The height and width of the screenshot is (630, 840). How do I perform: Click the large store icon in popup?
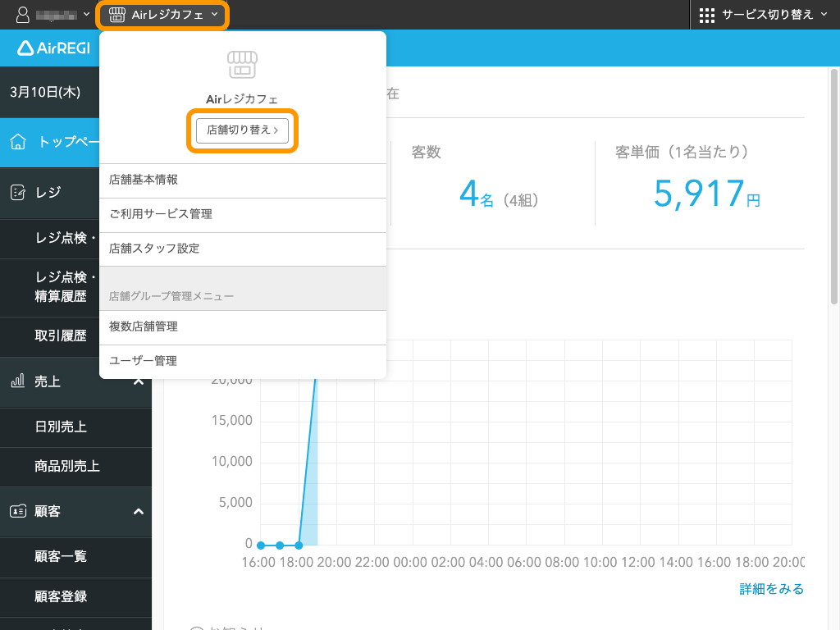click(x=242, y=64)
